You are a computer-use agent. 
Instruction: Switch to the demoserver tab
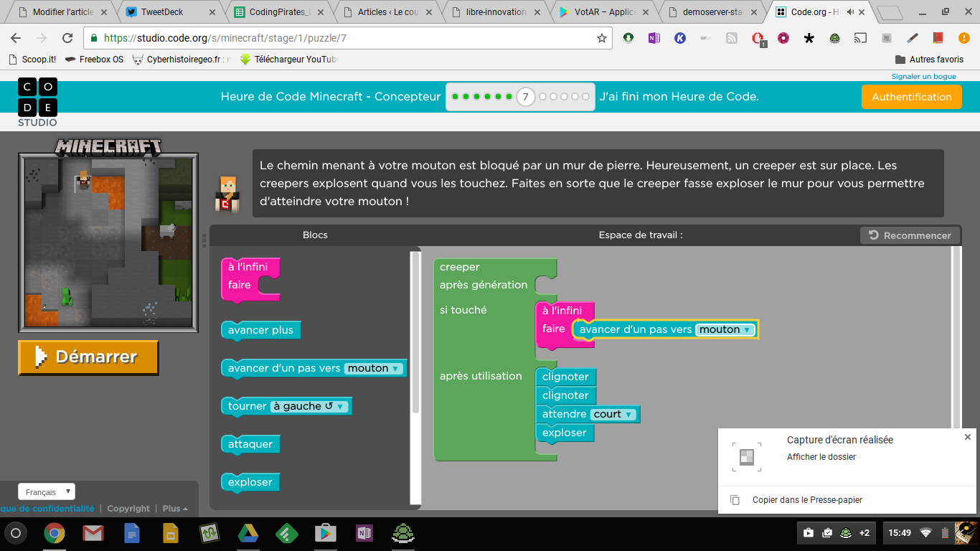pos(712,11)
